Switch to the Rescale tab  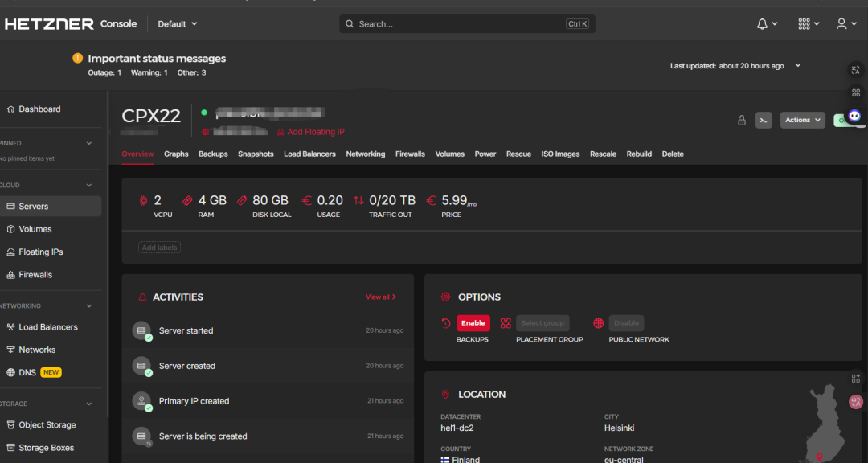click(x=603, y=154)
